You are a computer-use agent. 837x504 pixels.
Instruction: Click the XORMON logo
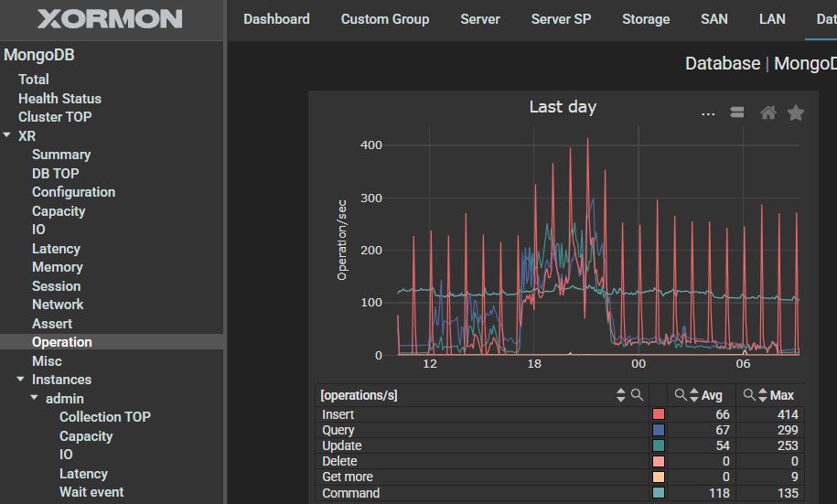110,19
